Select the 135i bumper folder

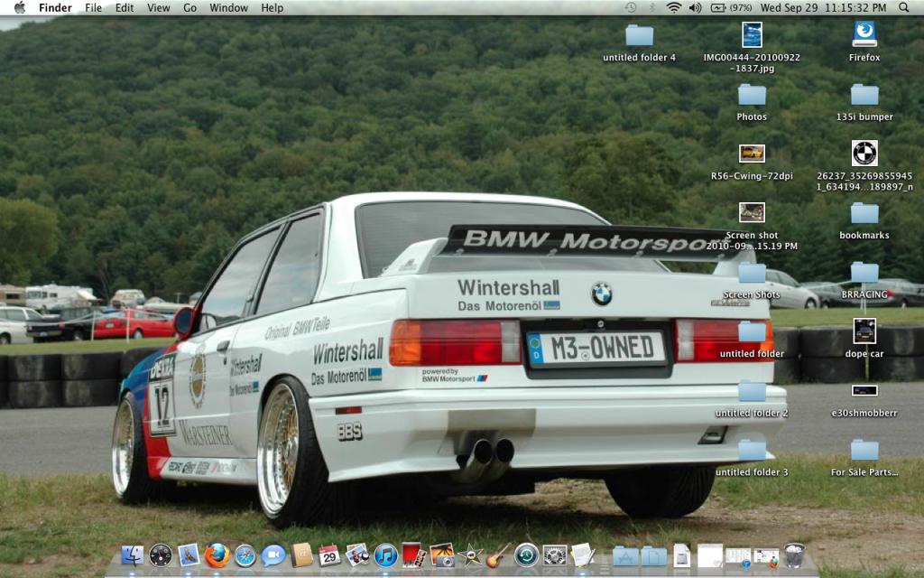[x=864, y=95]
